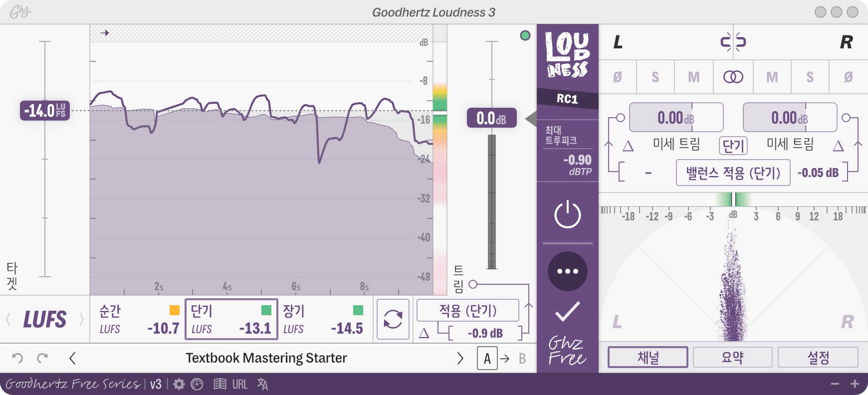Switch to the 채널 tab
The height and width of the screenshot is (395, 868).
pyautogui.click(x=648, y=357)
